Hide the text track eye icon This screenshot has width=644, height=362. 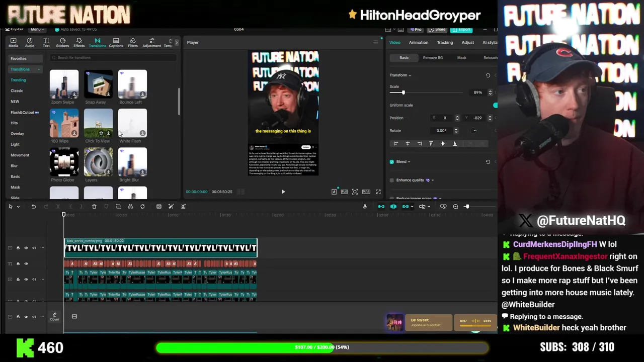(x=26, y=263)
